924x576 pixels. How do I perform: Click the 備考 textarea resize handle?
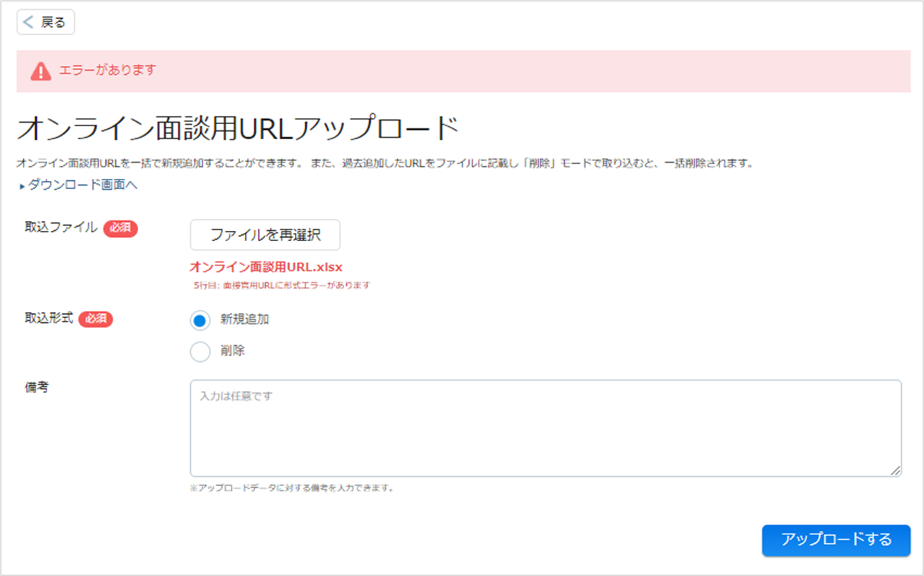coord(896,470)
